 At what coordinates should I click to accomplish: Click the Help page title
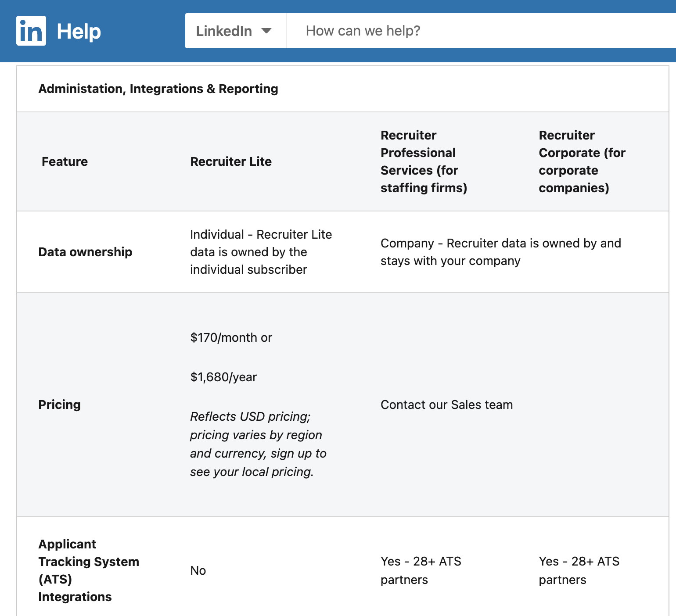point(79,30)
